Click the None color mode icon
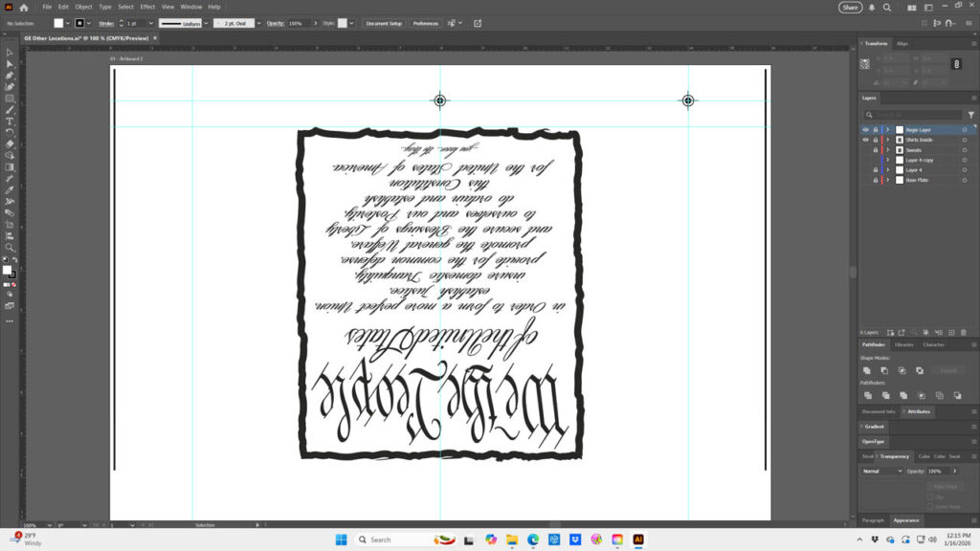980x551 pixels. tap(13, 285)
